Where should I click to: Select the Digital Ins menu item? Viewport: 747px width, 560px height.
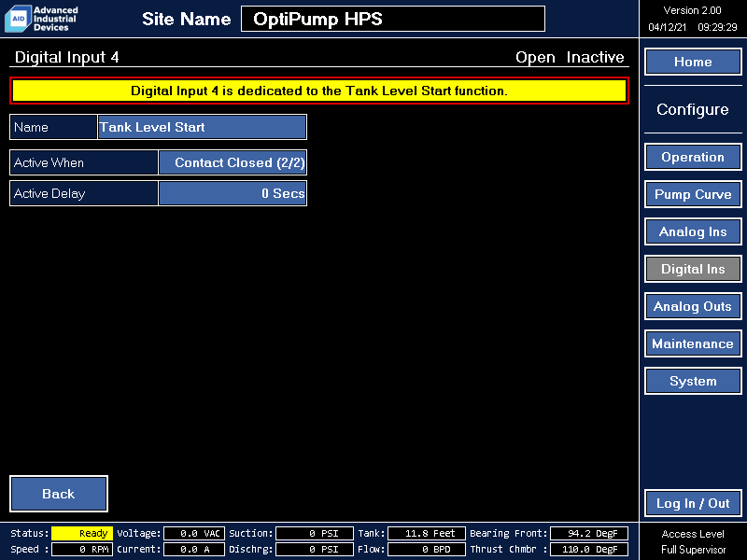pos(693,269)
